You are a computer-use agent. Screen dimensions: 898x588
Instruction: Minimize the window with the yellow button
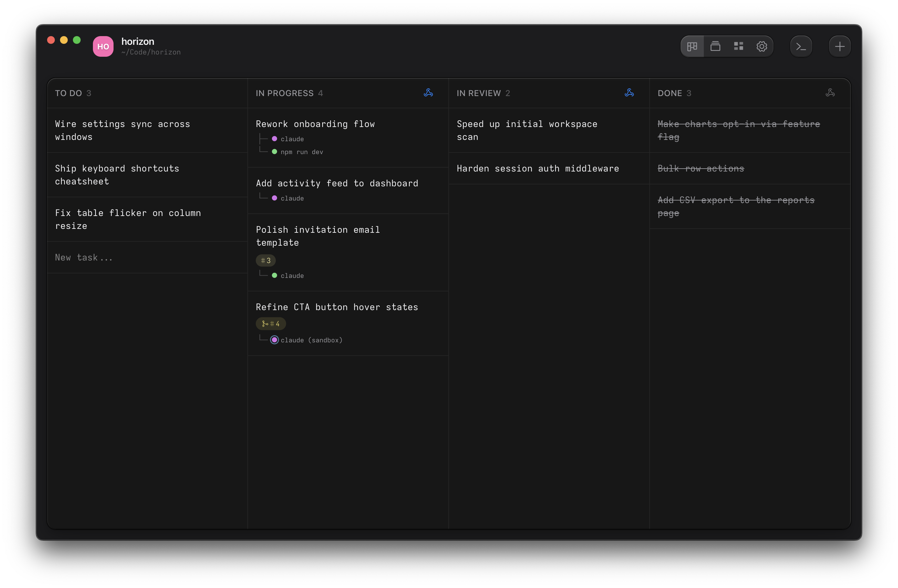coord(64,40)
